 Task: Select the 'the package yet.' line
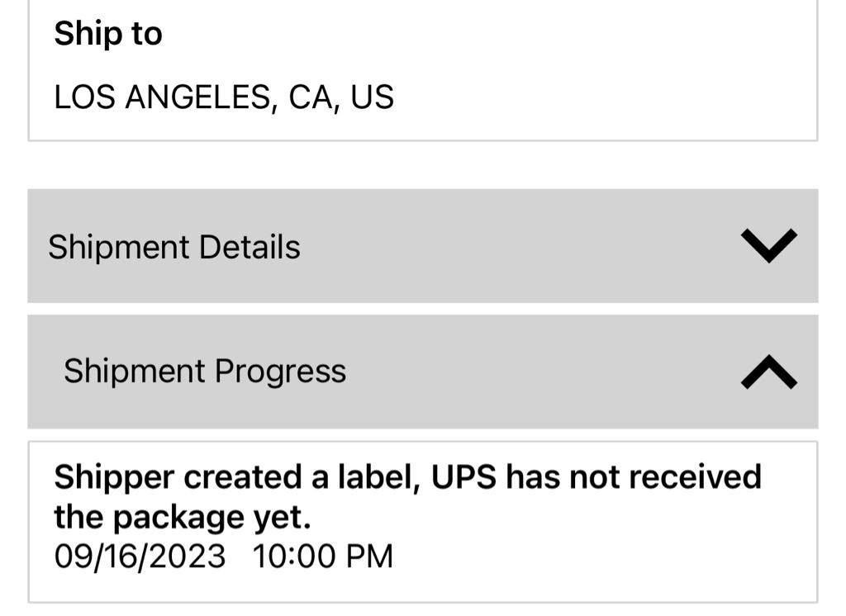[x=183, y=517]
